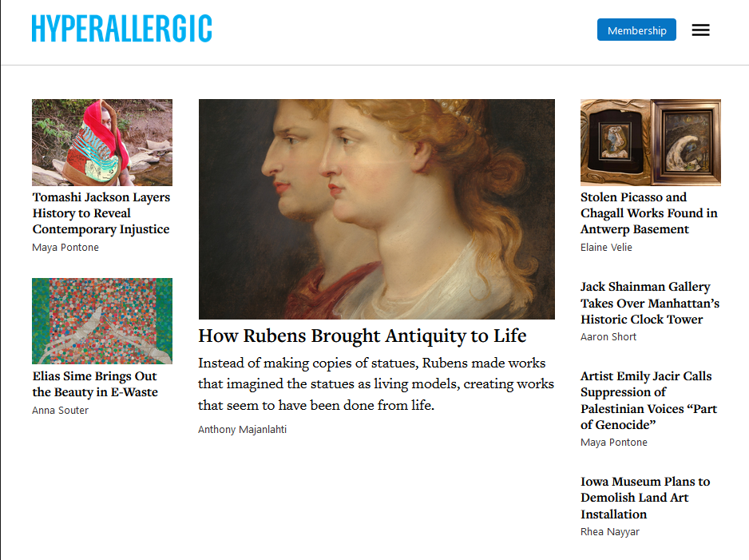The width and height of the screenshot is (749, 560).
Task: Click author name Aaron Short
Action: pyautogui.click(x=608, y=336)
